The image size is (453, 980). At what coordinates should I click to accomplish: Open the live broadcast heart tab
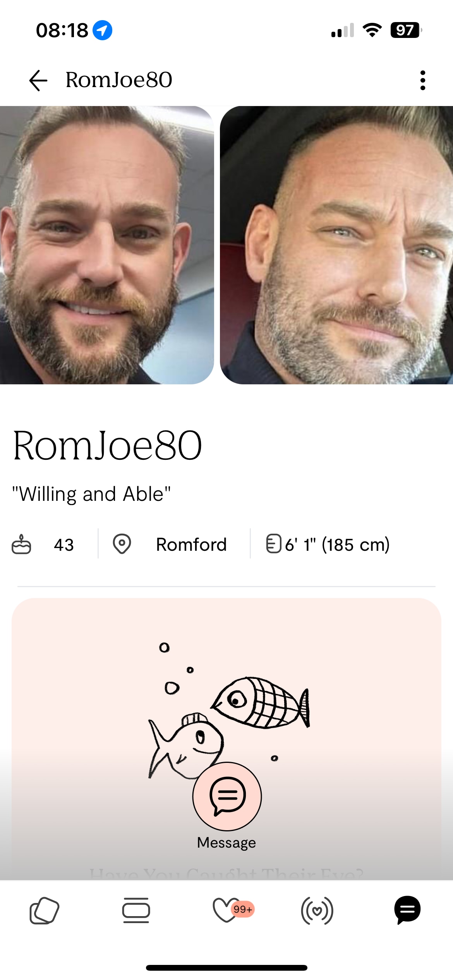pyautogui.click(x=317, y=910)
